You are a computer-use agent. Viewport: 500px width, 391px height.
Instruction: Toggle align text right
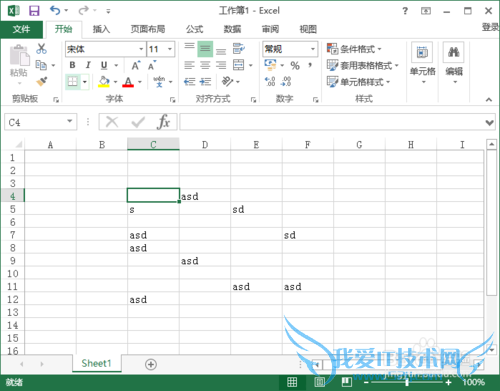[221, 65]
